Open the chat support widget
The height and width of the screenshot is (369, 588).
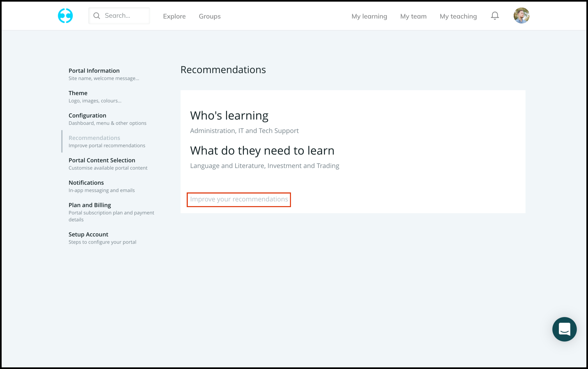pyautogui.click(x=564, y=329)
